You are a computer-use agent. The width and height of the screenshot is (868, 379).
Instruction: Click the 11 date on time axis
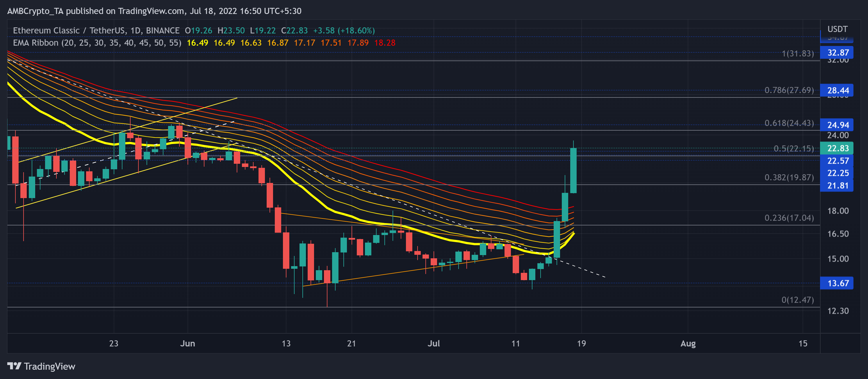tap(516, 343)
